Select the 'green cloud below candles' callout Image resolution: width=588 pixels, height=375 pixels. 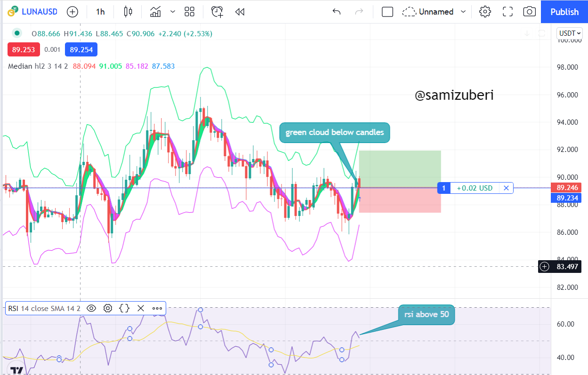[335, 133]
